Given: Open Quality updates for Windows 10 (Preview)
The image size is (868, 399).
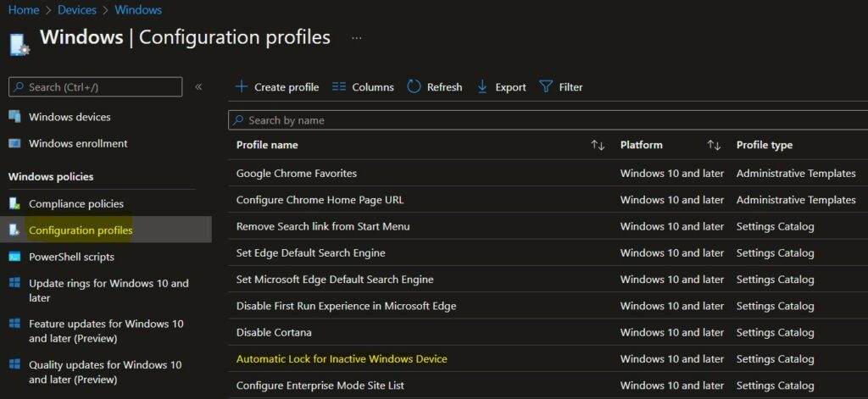Looking at the screenshot, I should click(105, 372).
